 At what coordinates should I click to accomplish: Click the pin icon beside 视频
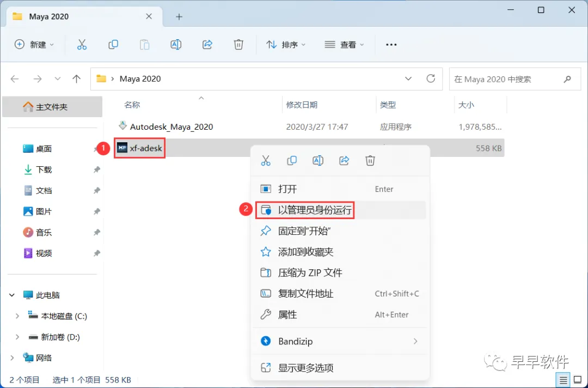[97, 253]
